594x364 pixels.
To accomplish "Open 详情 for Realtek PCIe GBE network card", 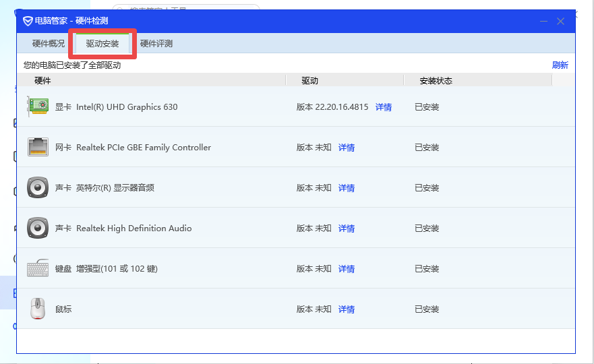I will point(347,148).
